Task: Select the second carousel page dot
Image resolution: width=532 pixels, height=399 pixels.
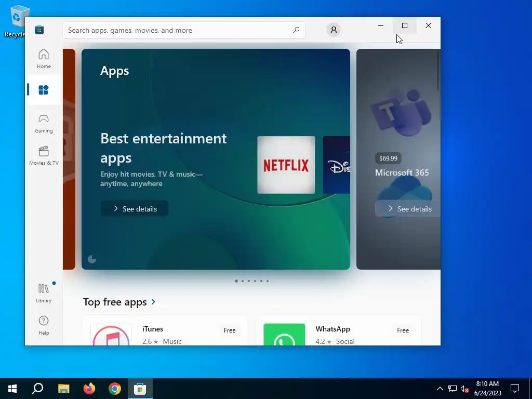Action: pos(243,281)
